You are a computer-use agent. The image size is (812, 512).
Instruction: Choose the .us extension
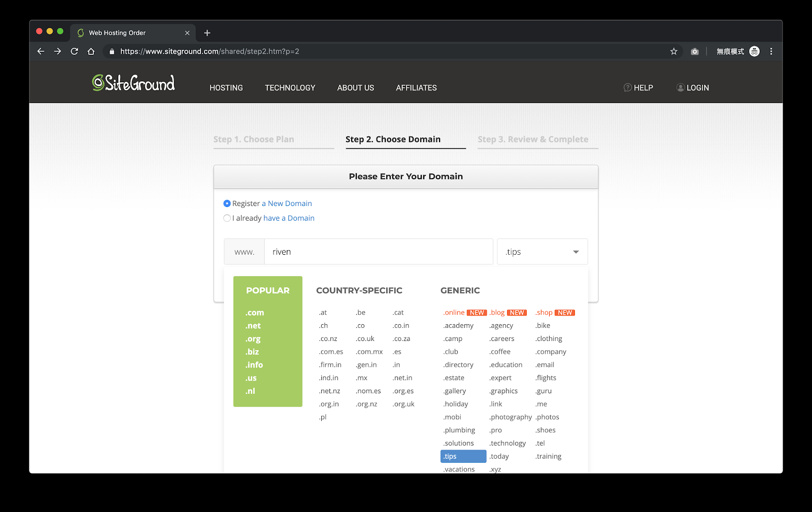coord(251,378)
